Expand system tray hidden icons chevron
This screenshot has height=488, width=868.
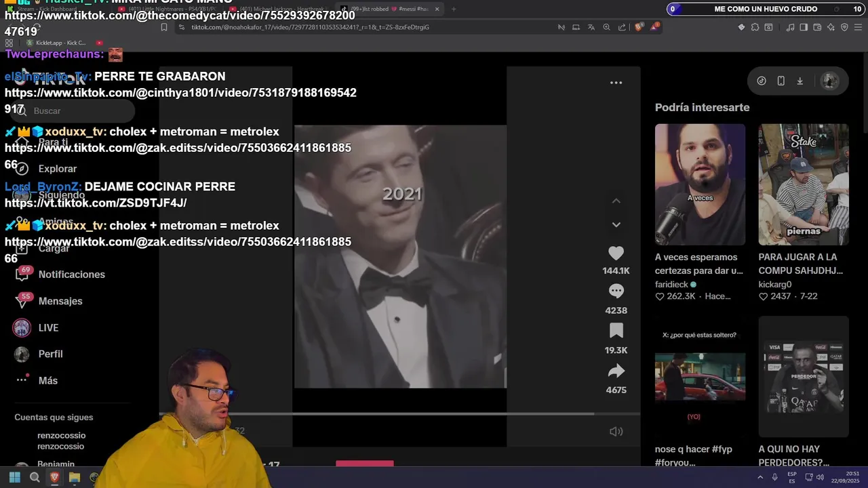click(760, 477)
